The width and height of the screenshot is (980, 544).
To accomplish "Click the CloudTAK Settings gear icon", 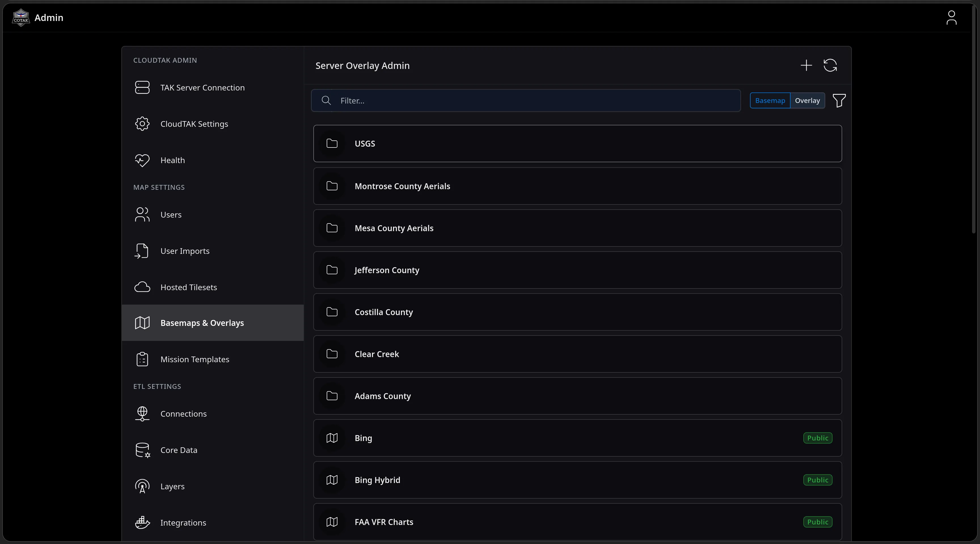I will [142, 124].
